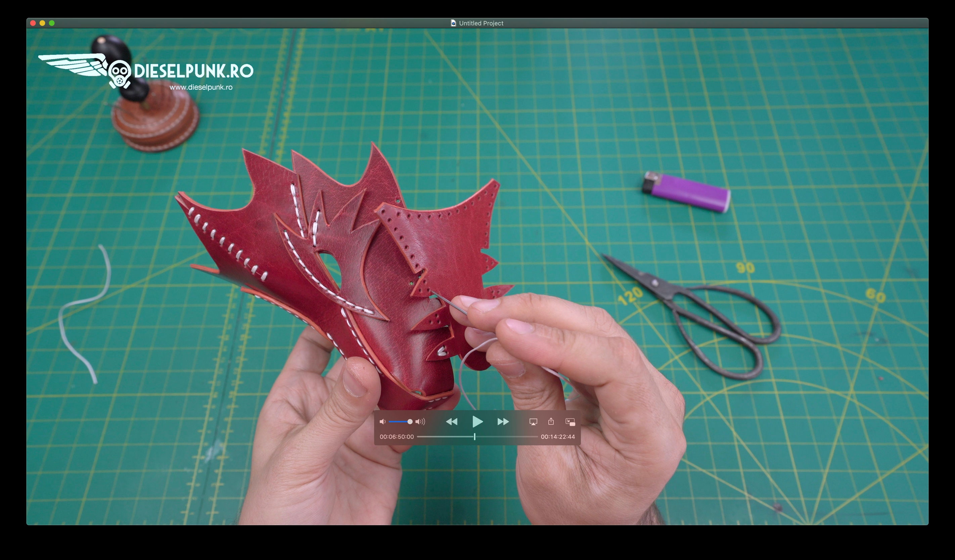Close the Untitled Project window

(x=33, y=23)
